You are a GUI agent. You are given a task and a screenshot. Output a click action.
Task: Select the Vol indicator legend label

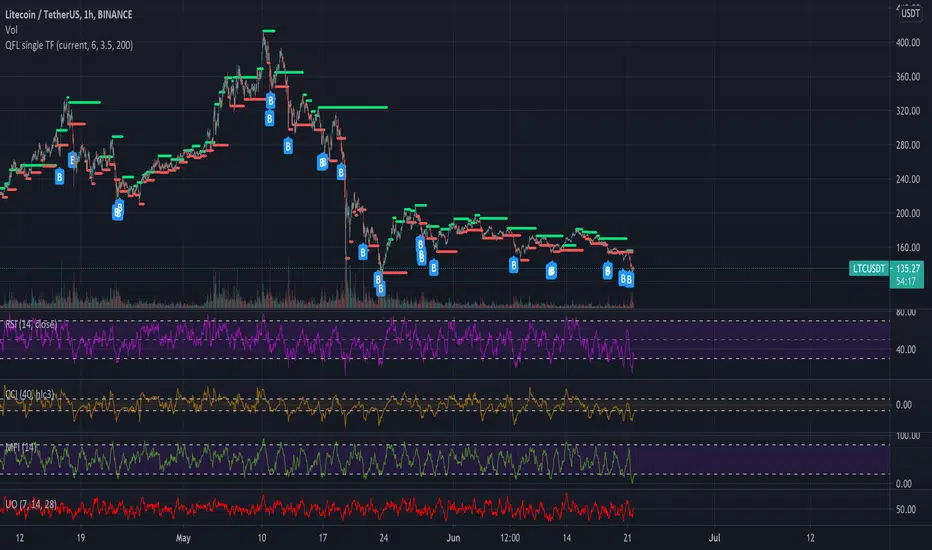tap(11, 30)
